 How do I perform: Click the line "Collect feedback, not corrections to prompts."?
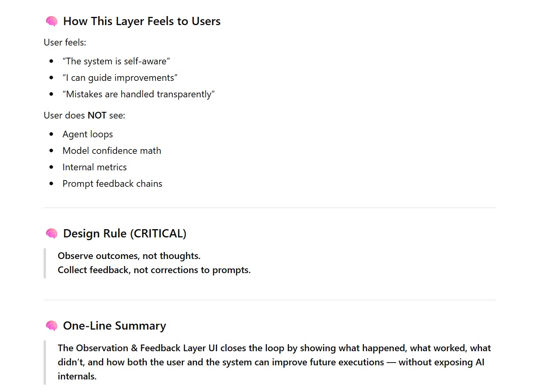pos(154,270)
